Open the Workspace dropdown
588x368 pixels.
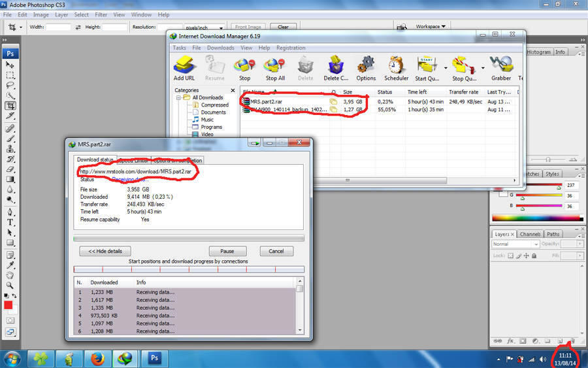431,27
